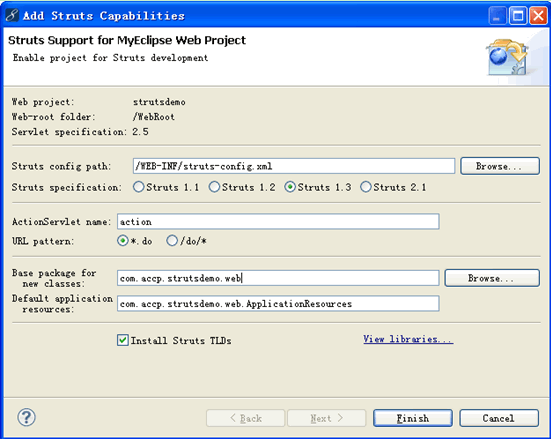This screenshot has height=439, width=551.
Task: Click 'Enable project for Struts development' text
Action: [110, 58]
